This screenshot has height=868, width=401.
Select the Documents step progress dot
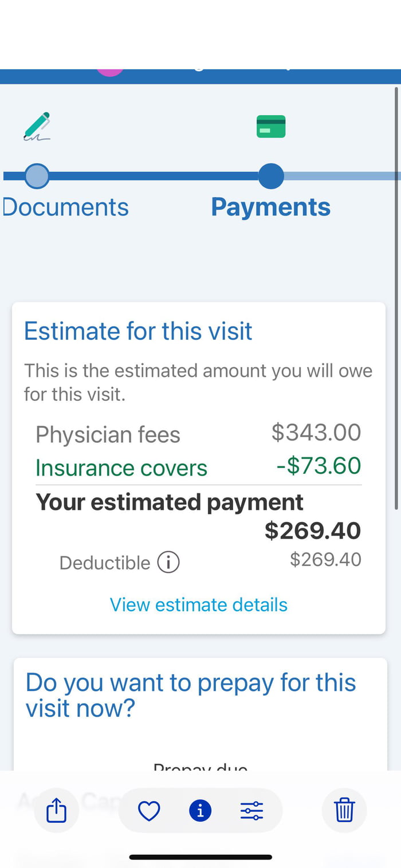tap(37, 175)
